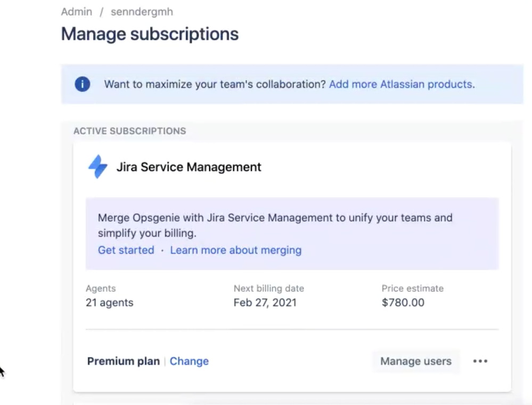Click the Jira Service Management lightning logo
This screenshot has height=405, width=532.
click(x=97, y=167)
